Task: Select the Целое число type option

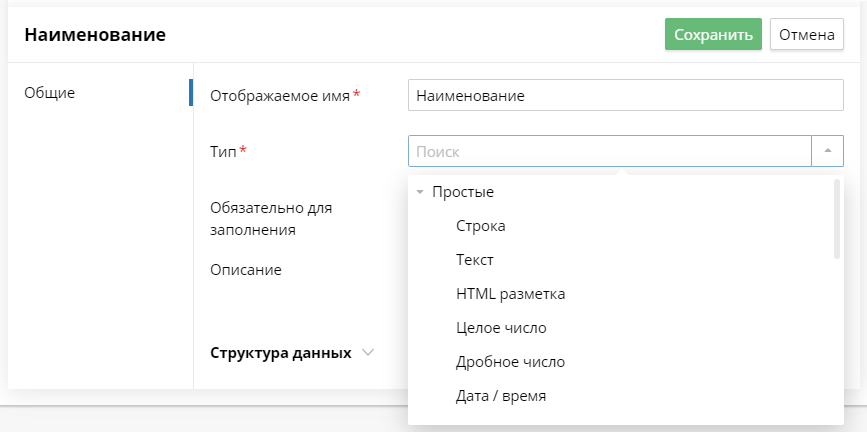Action: coord(501,328)
